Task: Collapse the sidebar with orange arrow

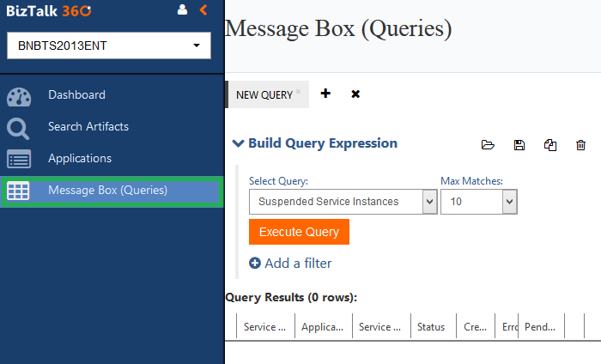Action: tap(203, 10)
